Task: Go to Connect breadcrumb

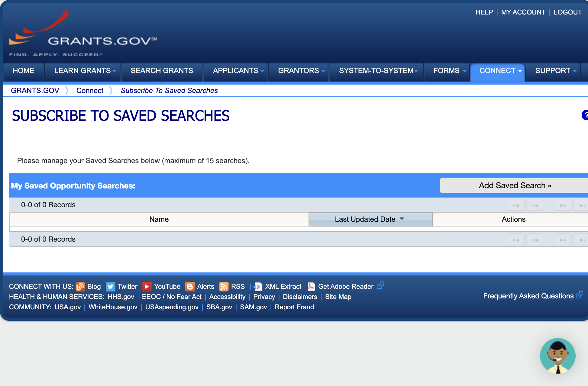Action: coord(90,91)
